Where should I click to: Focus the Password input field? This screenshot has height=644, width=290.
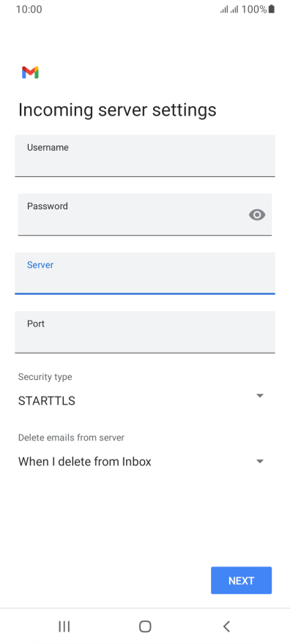point(145,214)
